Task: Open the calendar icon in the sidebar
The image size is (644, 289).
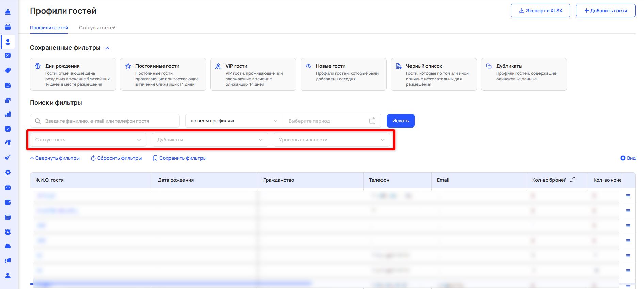Action: [x=8, y=27]
